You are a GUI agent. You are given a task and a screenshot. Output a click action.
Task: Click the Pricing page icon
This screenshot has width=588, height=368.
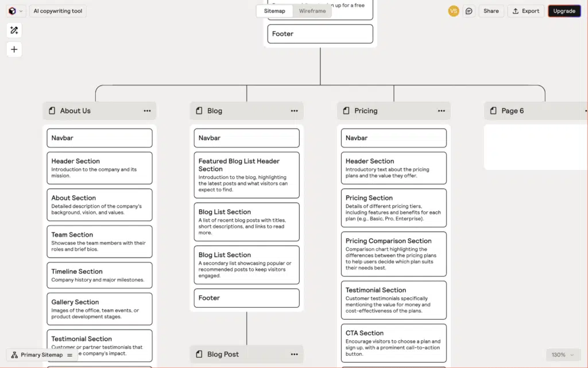point(346,111)
